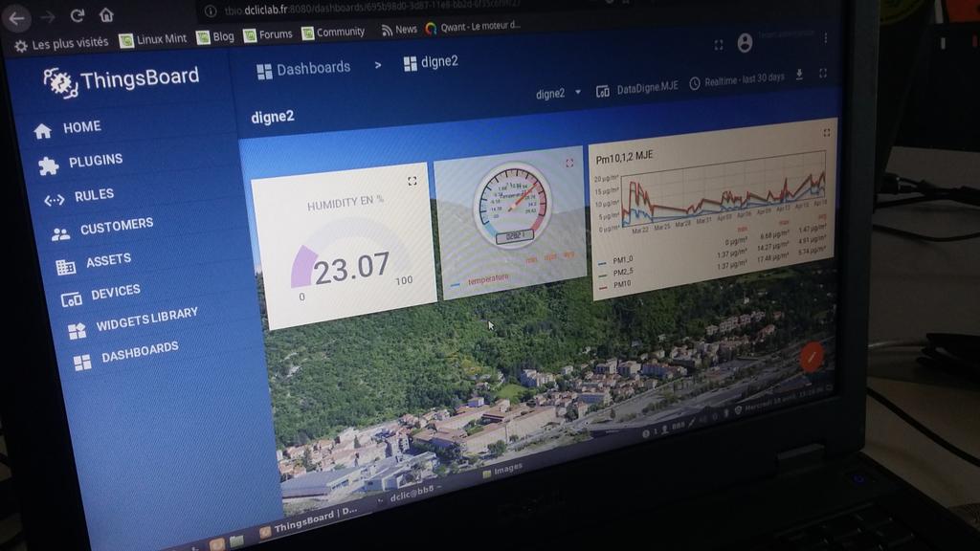This screenshot has width=980, height=551.
Task: Open the Blog bookmark
Action: click(x=215, y=37)
